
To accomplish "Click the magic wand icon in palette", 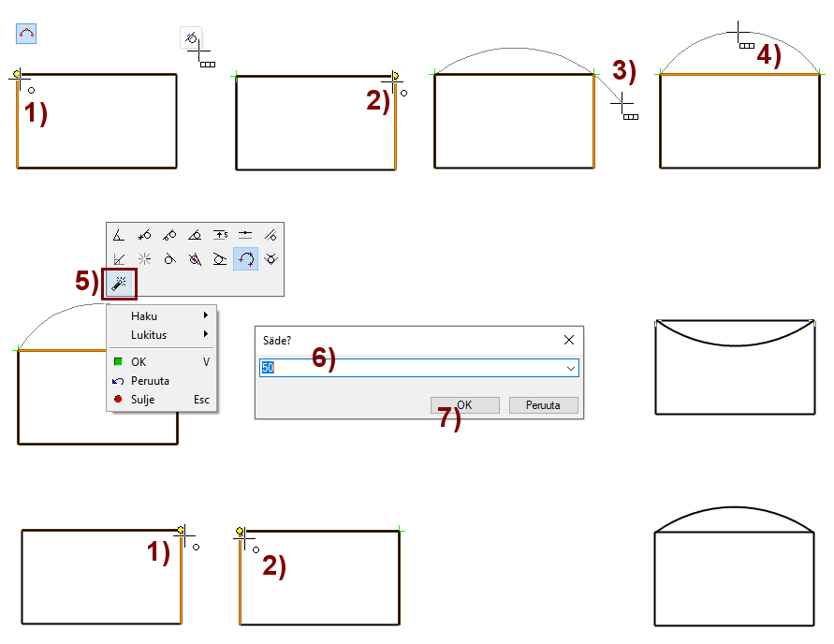I will tap(119, 284).
